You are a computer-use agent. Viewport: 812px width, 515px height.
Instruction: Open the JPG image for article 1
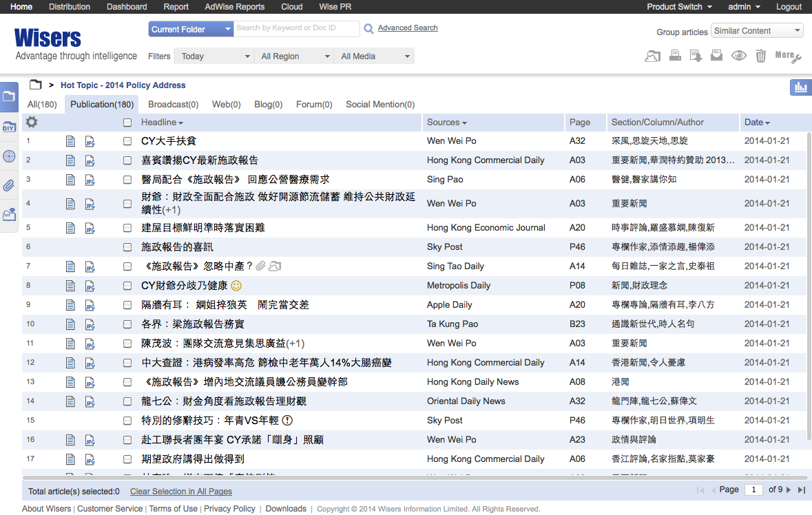(90, 141)
